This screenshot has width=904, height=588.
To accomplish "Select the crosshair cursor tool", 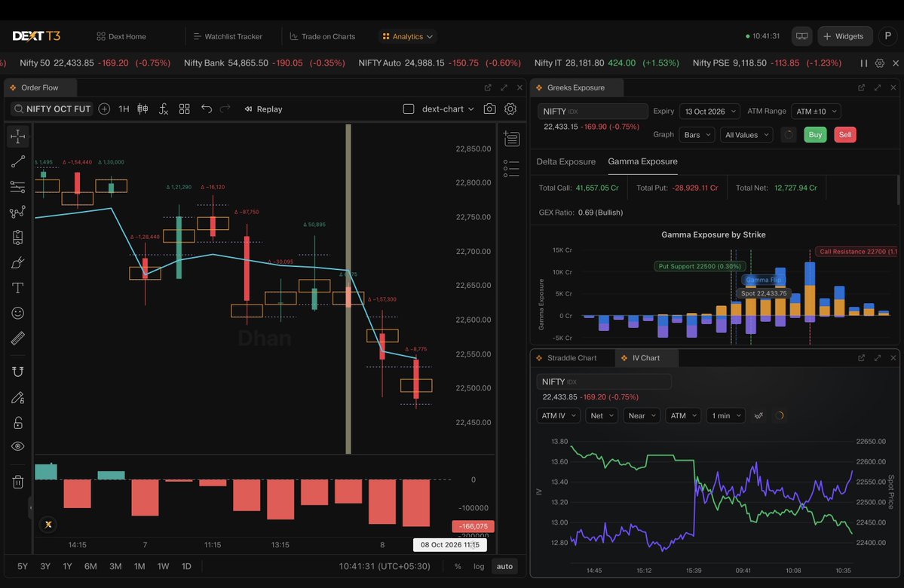I will click(x=18, y=136).
